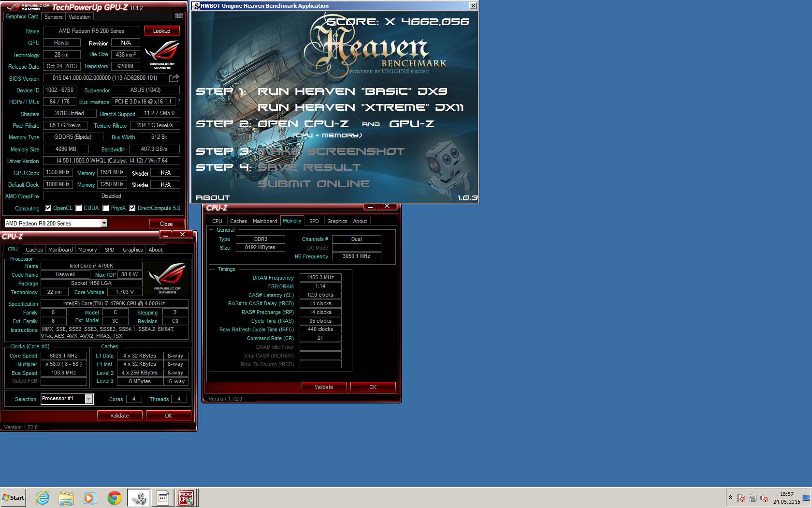812x508 pixels.
Task: Toggle the DirectCompute 5.0 checkbox
Action: [132, 208]
